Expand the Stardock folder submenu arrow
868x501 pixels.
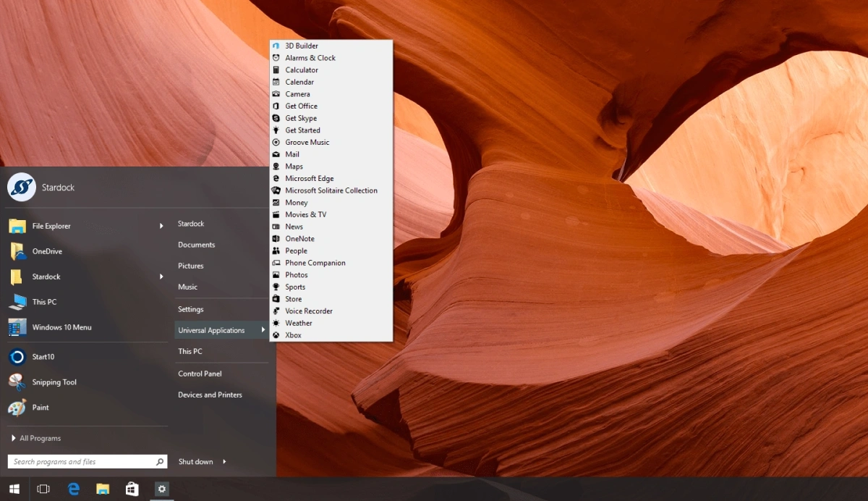161,277
